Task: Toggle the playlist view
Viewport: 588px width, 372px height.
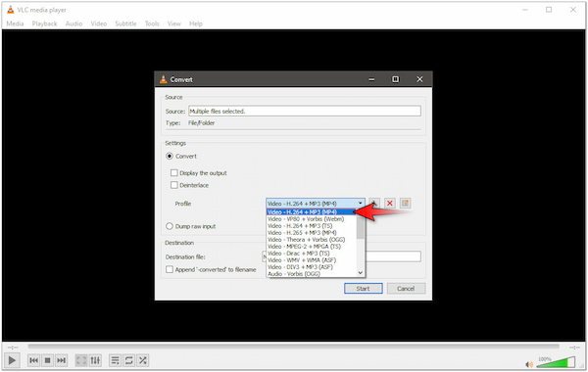Action: pos(115,360)
